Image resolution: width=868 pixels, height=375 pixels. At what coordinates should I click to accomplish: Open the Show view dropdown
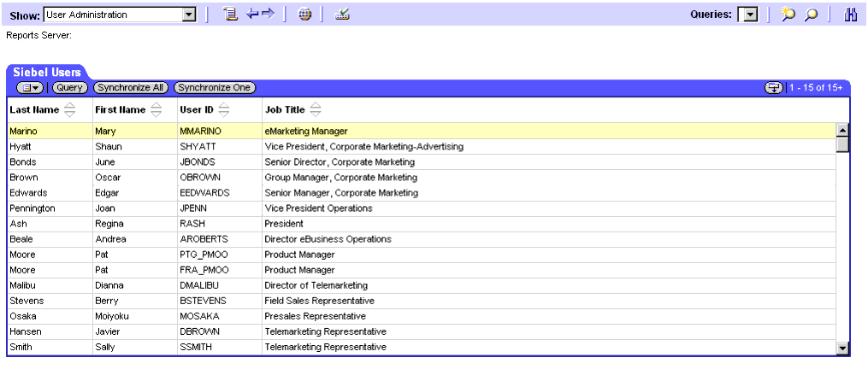point(189,15)
